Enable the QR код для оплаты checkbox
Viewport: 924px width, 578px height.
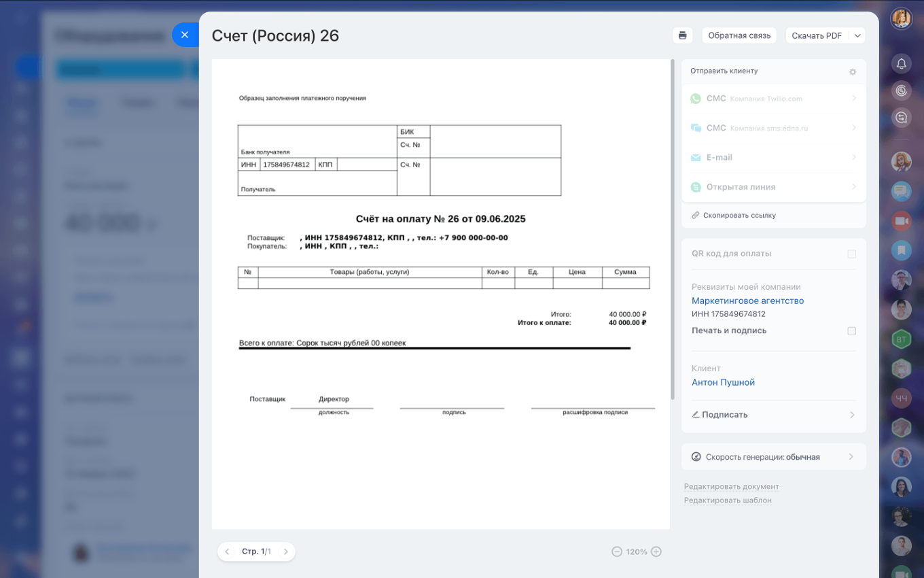point(851,254)
